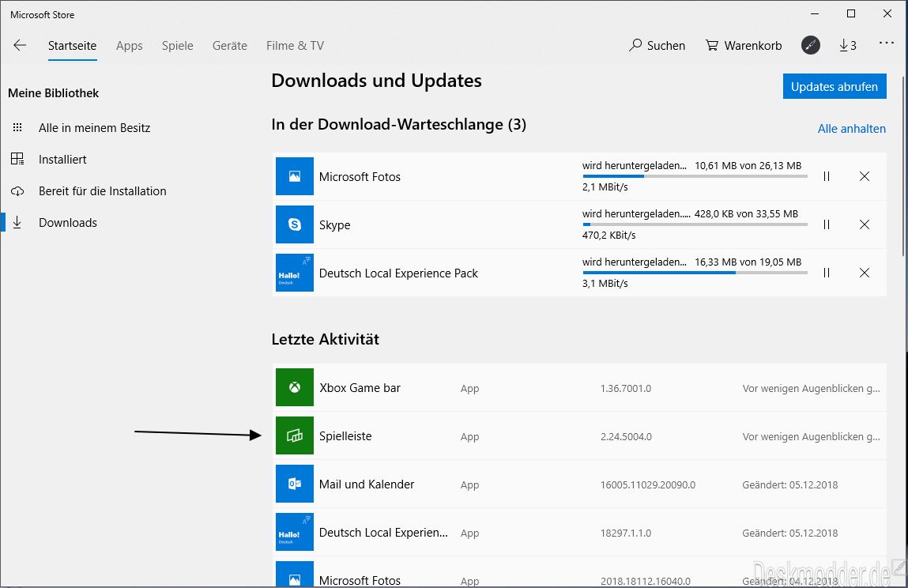Screen dimensions: 908x588
Task: Pause the Deutsch Local Experience Pack download
Action: (x=827, y=273)
